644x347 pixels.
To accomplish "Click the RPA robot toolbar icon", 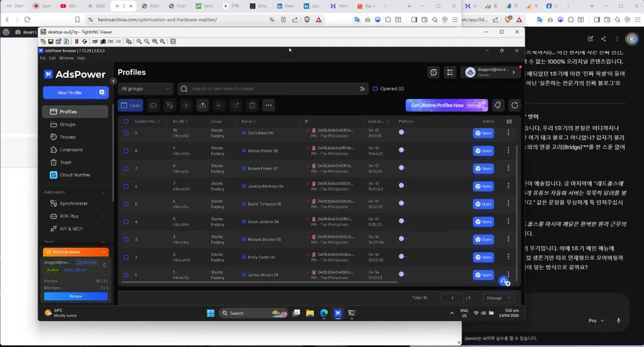I will [x=153, y=105].
